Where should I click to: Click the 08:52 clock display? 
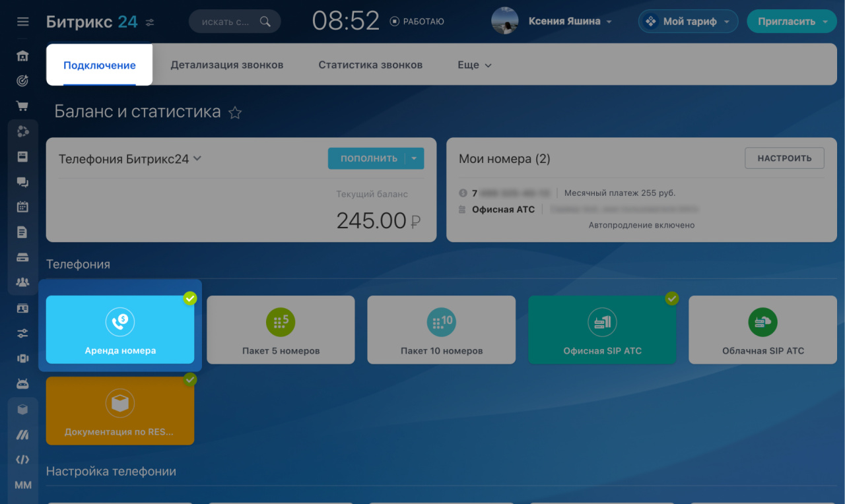point(345,22)
